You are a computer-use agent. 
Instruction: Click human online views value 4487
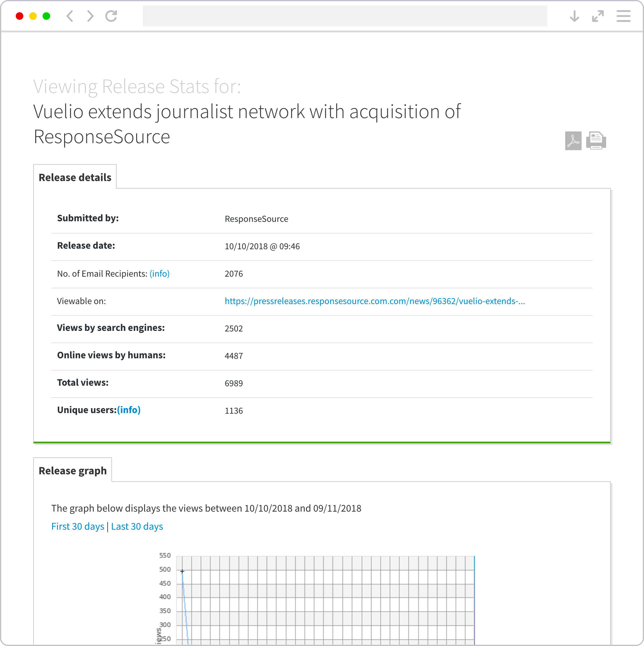234,356
